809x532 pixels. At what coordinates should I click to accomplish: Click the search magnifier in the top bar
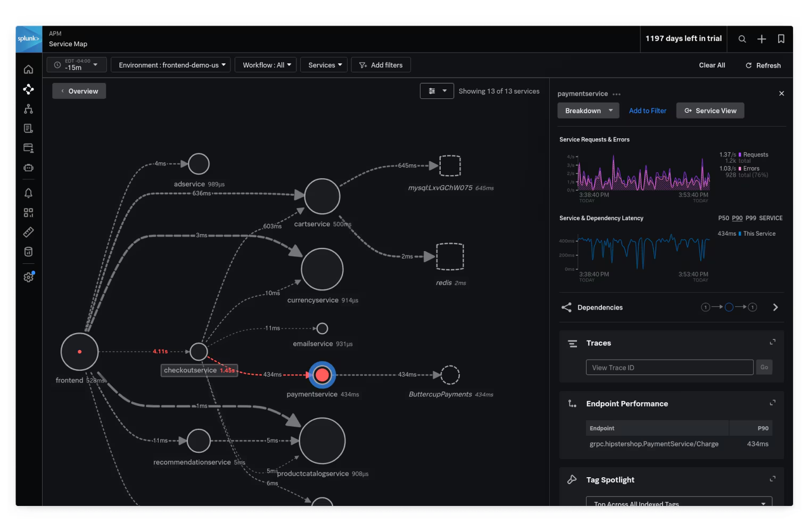[x=742, y=39]
